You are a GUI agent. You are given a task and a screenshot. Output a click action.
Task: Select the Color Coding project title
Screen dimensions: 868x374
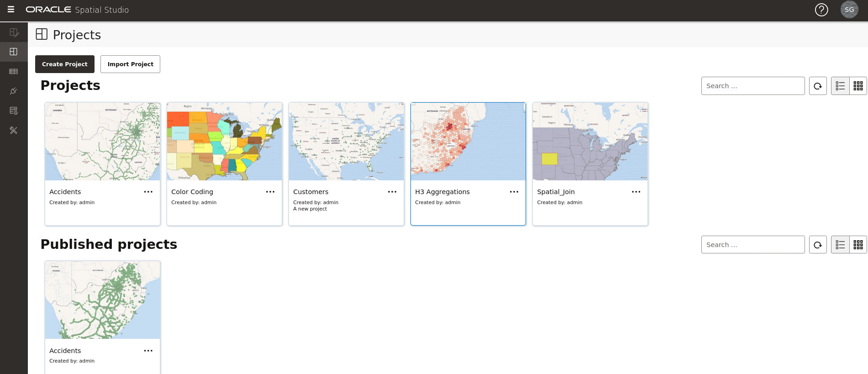pyautogui.click(x=192, y=192)
